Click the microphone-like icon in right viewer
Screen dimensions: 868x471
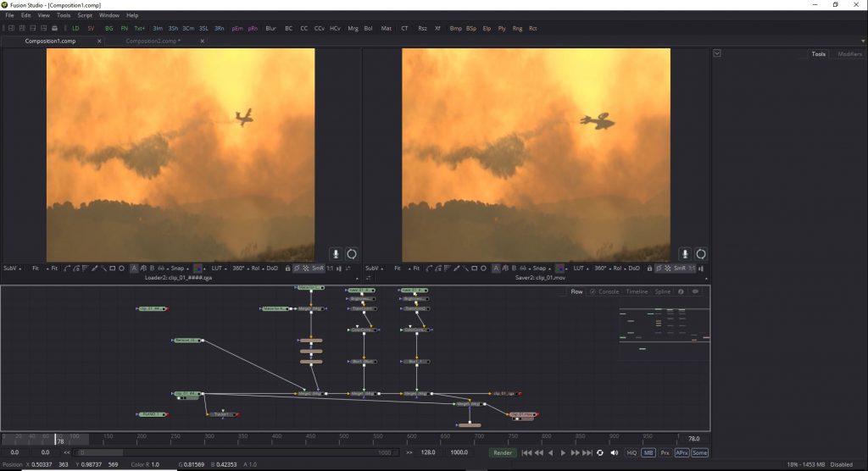point(685,254)
